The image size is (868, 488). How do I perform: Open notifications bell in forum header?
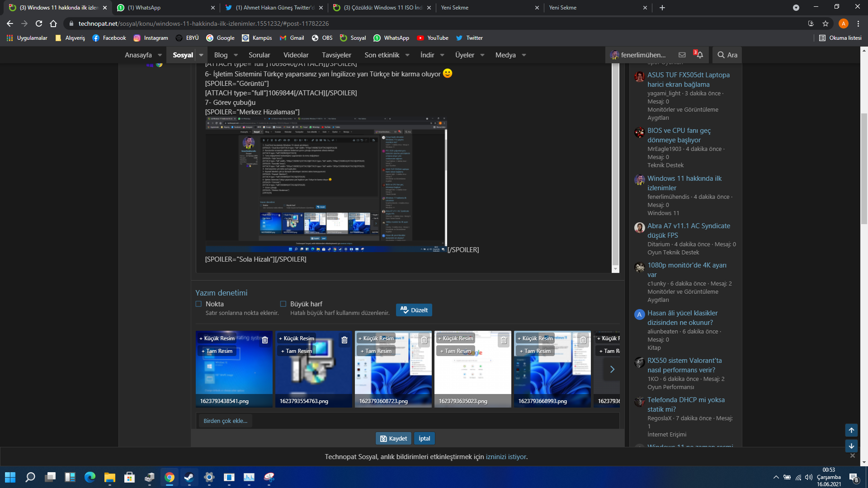[x=699, y=55]
